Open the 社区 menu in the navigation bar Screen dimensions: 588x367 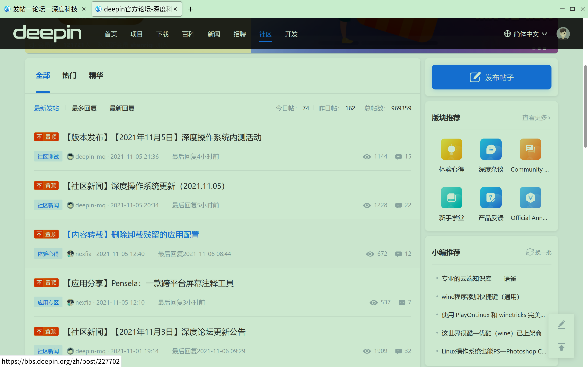pyautogui.click(x=265, y=34)
